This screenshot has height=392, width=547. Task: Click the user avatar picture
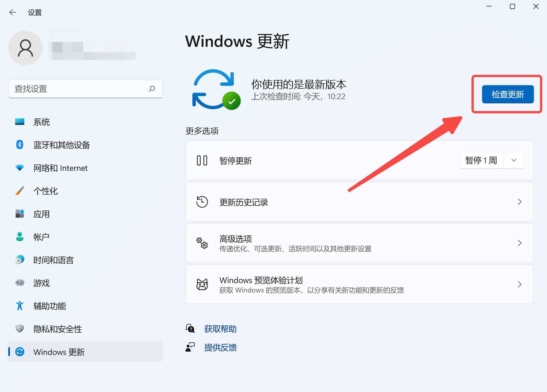tap(25, 48)
